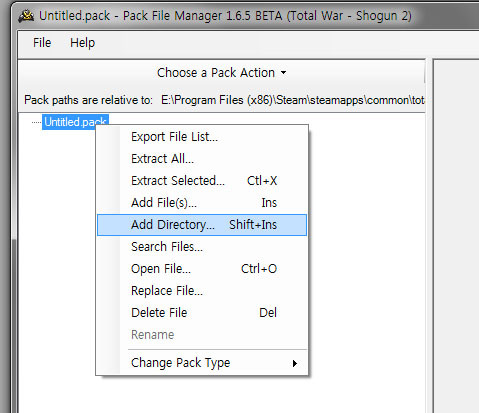Click the 'Pack paths are relative to:' label
This screenshot has width=479, height=413.
(x=88, y=100)
